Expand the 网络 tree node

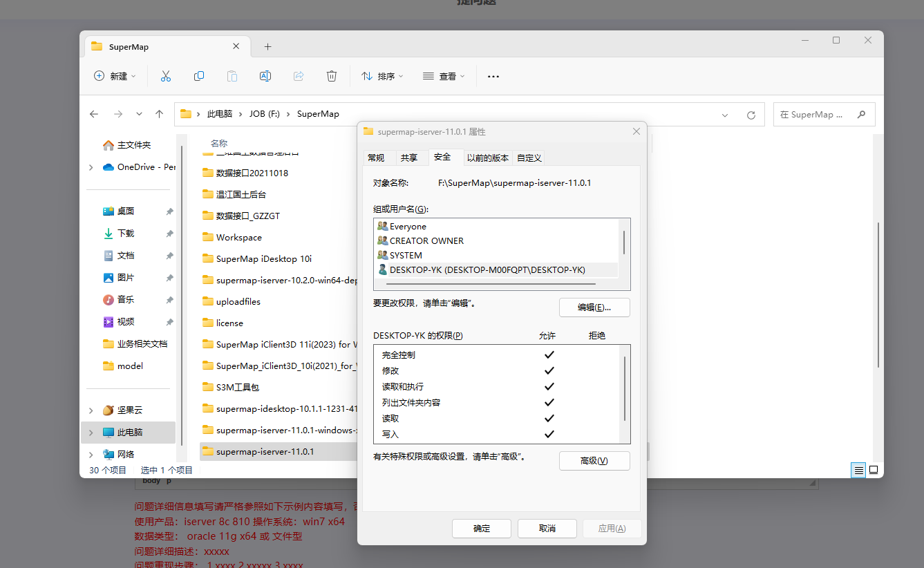click(91, 455)
